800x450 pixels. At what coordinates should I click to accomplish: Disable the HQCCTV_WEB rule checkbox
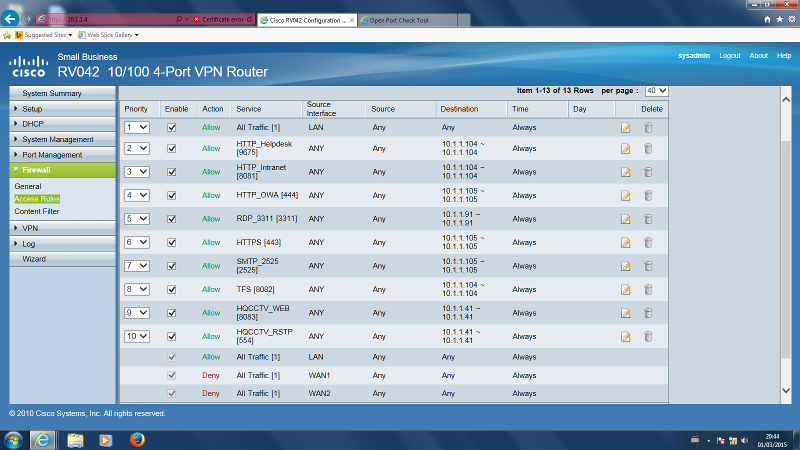tap(171, 313)
